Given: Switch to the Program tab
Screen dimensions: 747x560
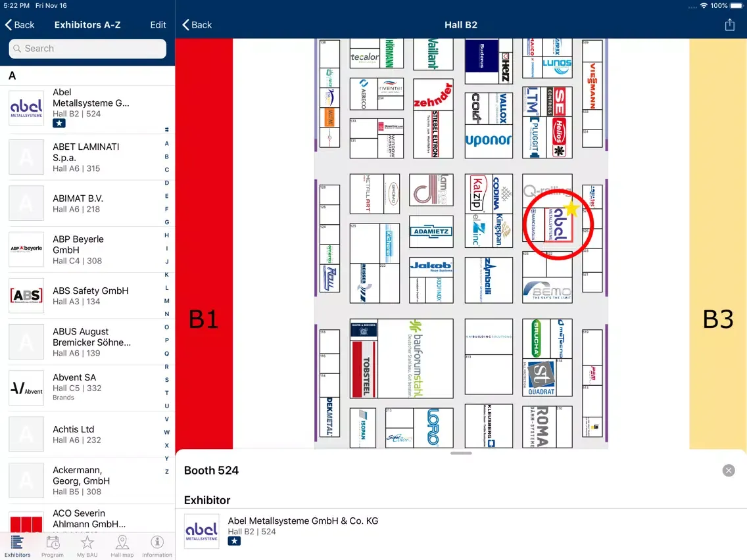Looking at the screenshot, I should (x=53, y=546).
